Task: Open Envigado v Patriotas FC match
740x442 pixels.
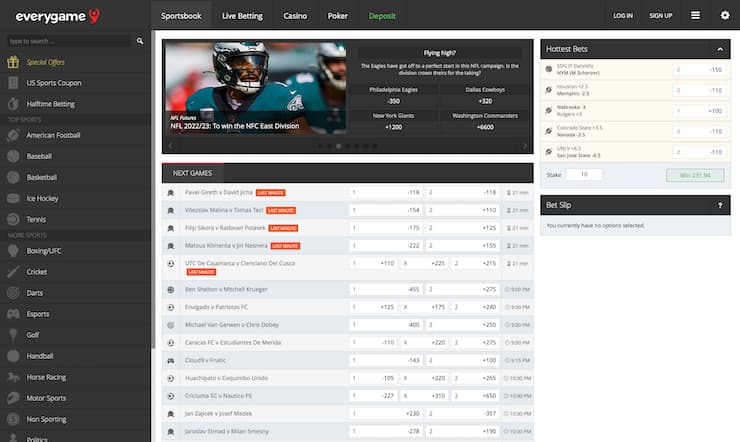Action: click(216, 307)
